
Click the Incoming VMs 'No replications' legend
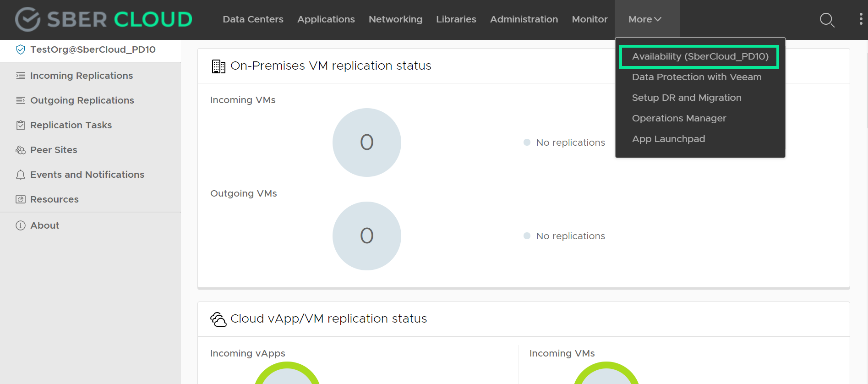564,143
